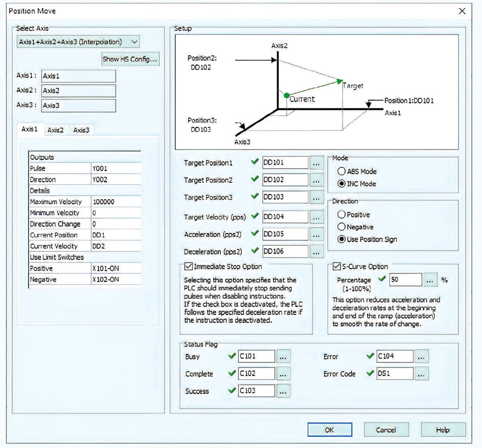Select Negative direction
482x448 pixels.
341,227
